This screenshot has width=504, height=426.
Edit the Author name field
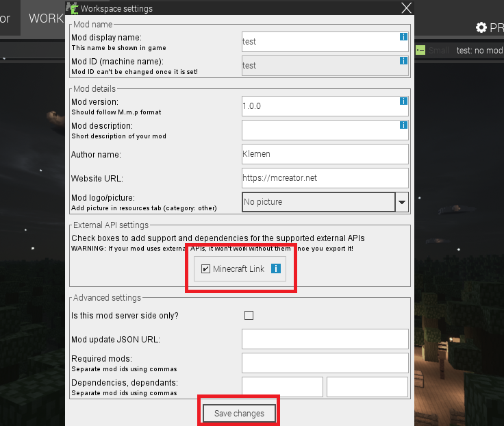tap(325, 154)
